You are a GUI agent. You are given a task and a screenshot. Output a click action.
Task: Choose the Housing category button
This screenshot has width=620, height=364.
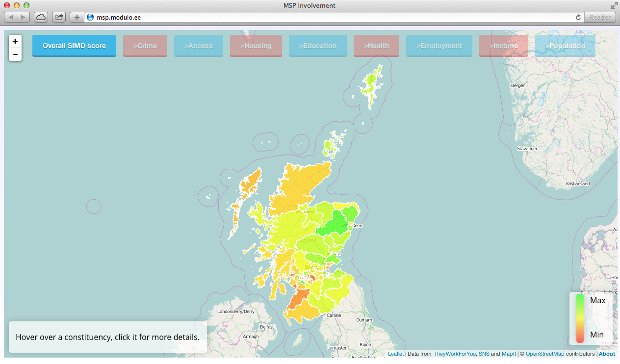[x=256, y=46]
